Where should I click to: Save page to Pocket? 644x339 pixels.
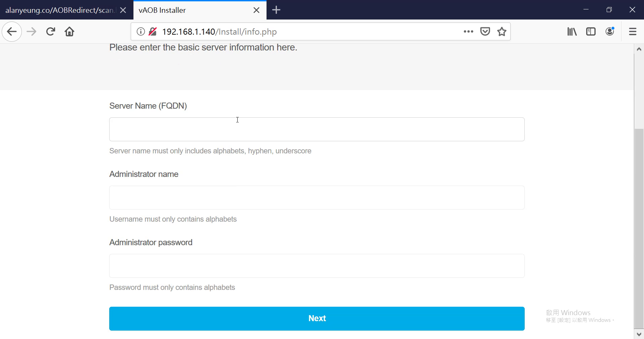click(485, 32)
